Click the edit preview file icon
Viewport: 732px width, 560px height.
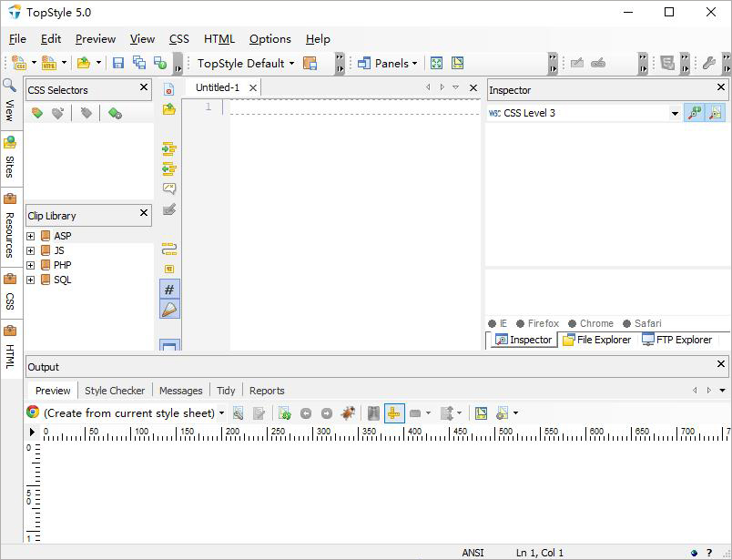point(259,412)
